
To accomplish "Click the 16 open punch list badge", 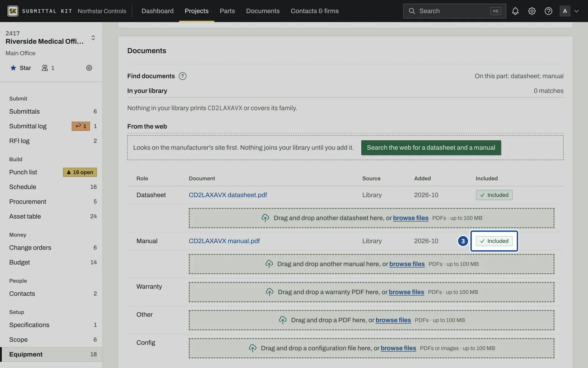I will pyautogui.click(x=80, y=172).
